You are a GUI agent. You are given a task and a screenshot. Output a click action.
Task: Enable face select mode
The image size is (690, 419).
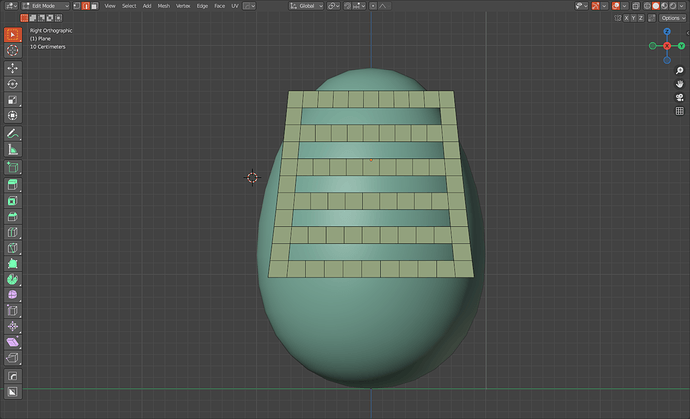pos(94,6)
